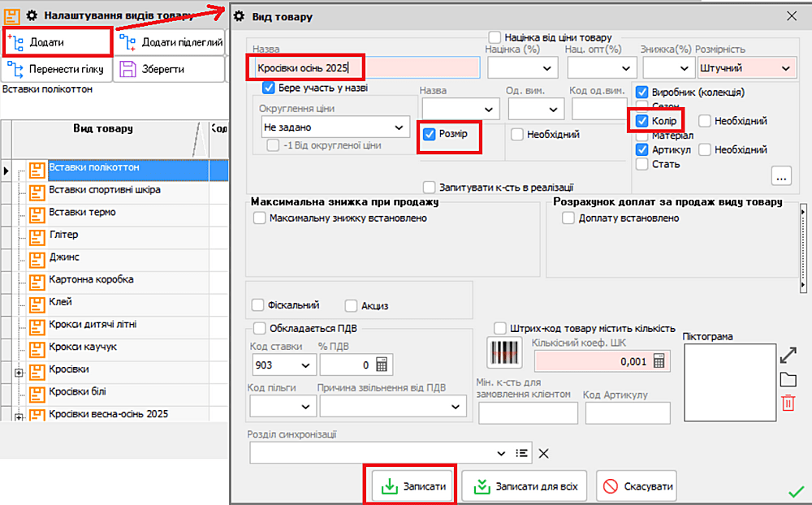Viewport: 812px width, 505px height.
Task: Click the Скасувати button
Action: [637, 486]
